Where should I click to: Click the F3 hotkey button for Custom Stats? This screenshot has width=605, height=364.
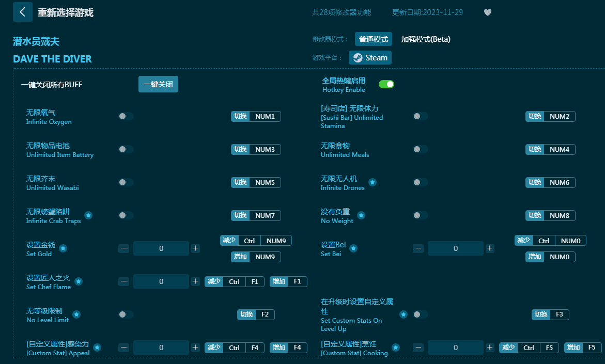(x=550, y=314)
